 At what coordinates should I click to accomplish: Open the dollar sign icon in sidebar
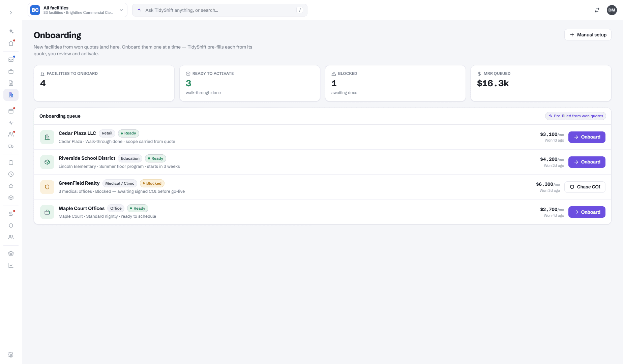pos(11,214)
